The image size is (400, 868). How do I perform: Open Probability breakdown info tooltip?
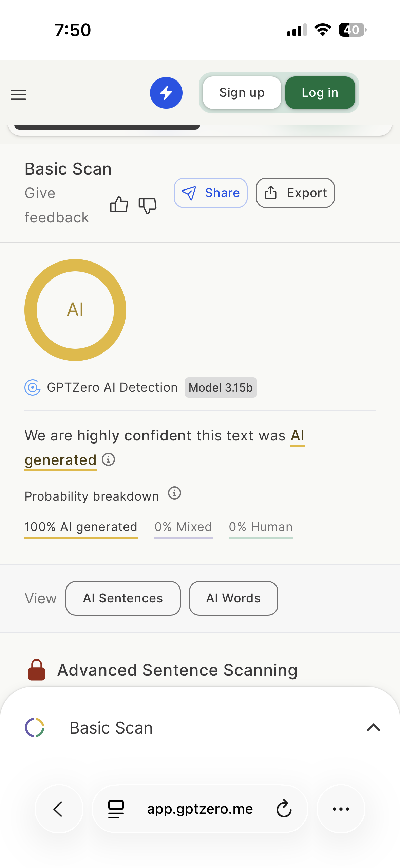pyautogui.click(x=175, y=493)
